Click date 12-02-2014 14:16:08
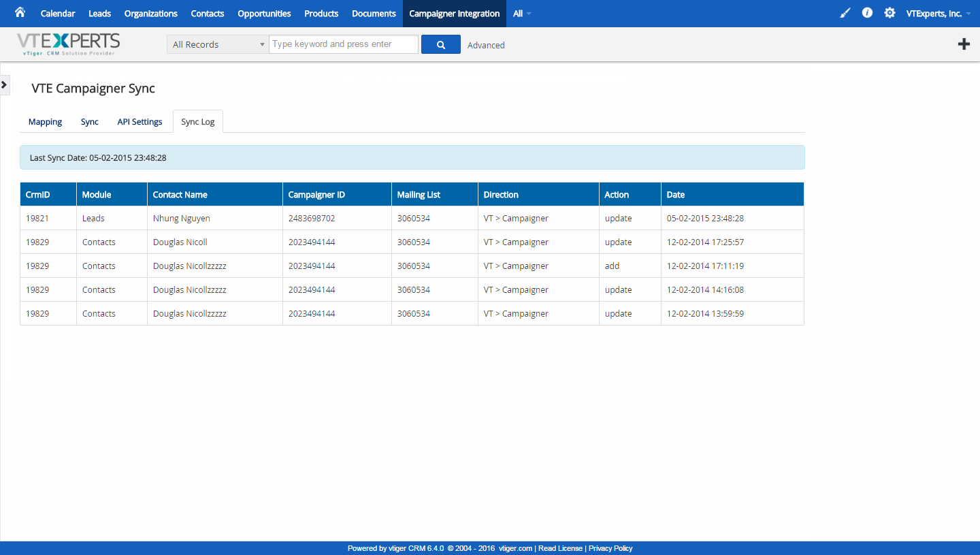The image size is (980, 555). point(705,290)
